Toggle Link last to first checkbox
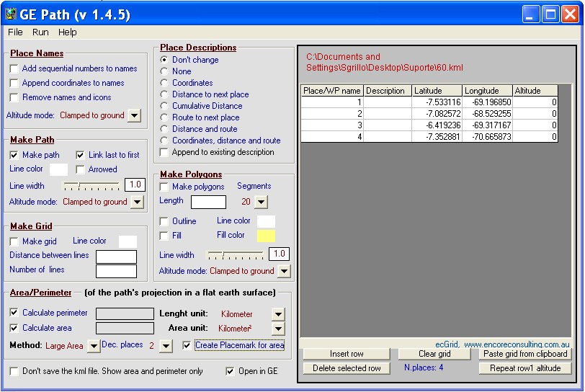The height and width of the screenshot is (392, 585). pos(80,155)
